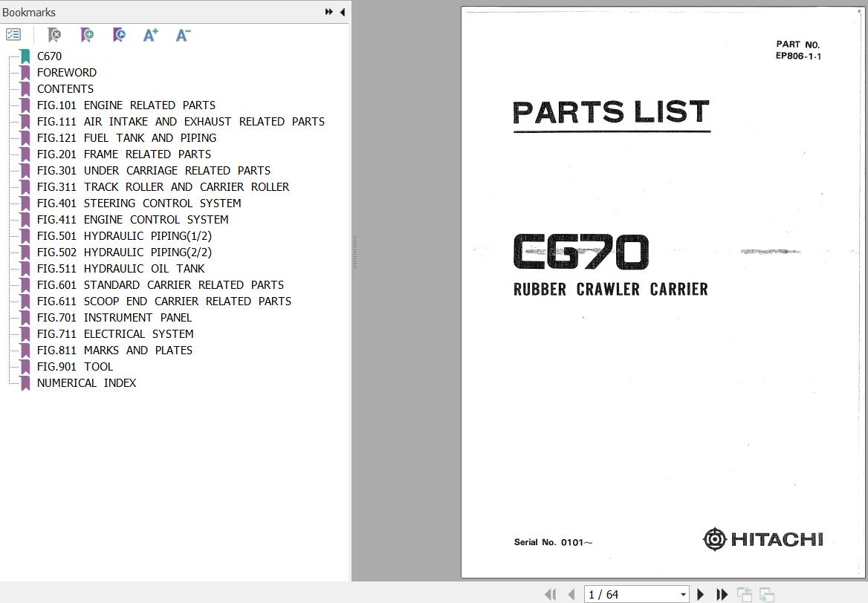
Task: Click the previous view icon
Action: point(745,594)
